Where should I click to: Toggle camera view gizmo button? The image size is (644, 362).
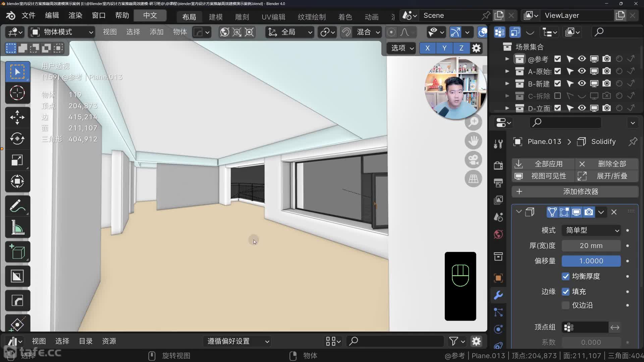[x=473, y=160]
